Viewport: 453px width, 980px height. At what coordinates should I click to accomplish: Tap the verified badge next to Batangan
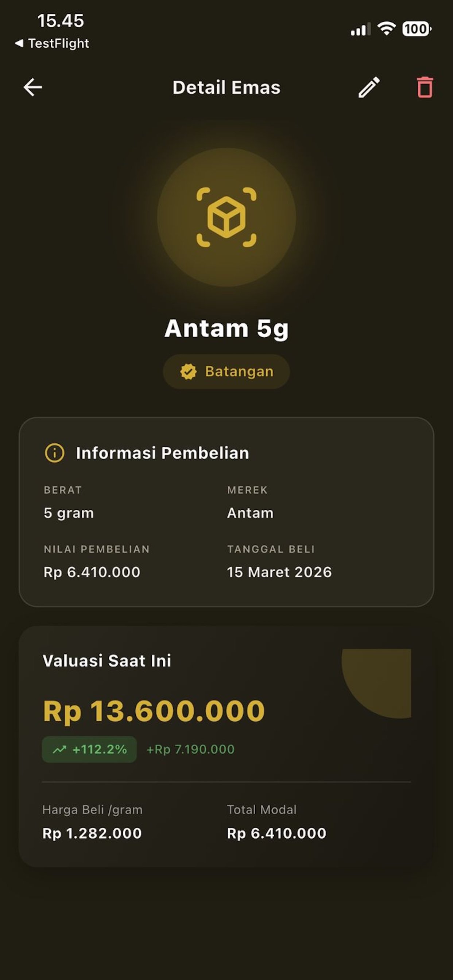point(189,372)
